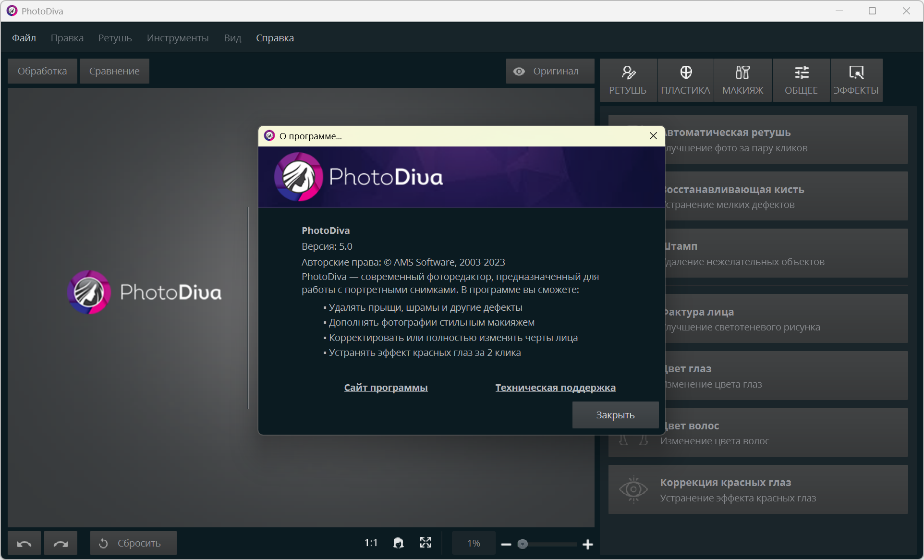Open the Ретушь tab in the right panel
Screen dimensions: 924x560
coord(628,80)
